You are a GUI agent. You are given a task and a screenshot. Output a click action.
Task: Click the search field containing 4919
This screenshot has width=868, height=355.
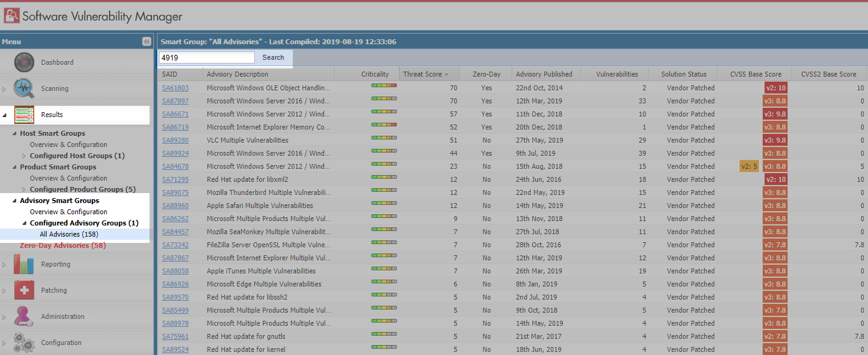click(206, 57)
